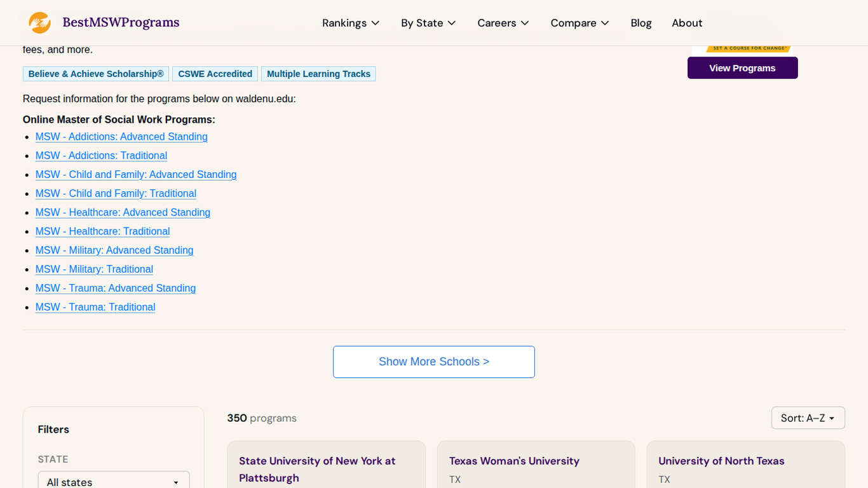The image size is (868, 488).
Task: Open State University of New York at Plattsburgh card
Action: click(x=327, y=465)
